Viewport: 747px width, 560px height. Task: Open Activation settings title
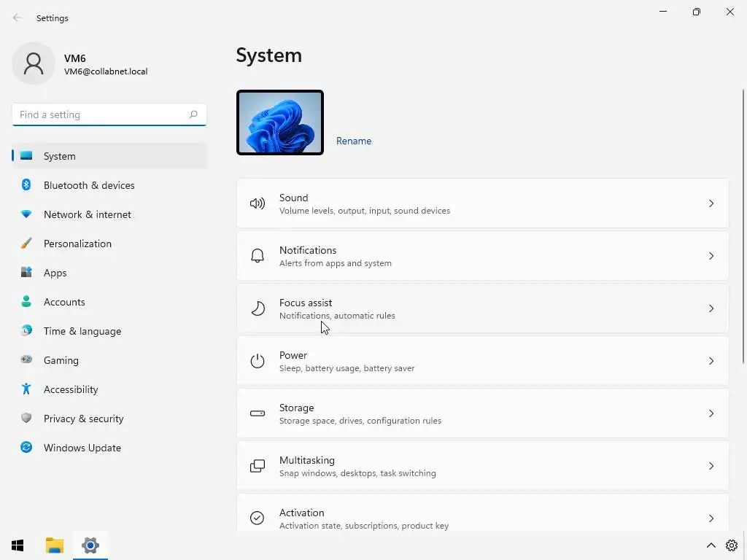tap(301, 513)
